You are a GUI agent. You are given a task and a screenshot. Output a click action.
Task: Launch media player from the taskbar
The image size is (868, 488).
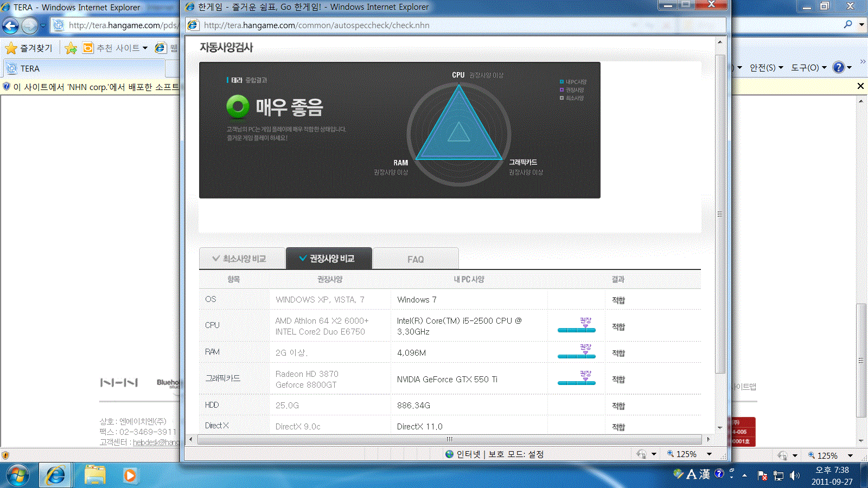click(x=130, y=476)
